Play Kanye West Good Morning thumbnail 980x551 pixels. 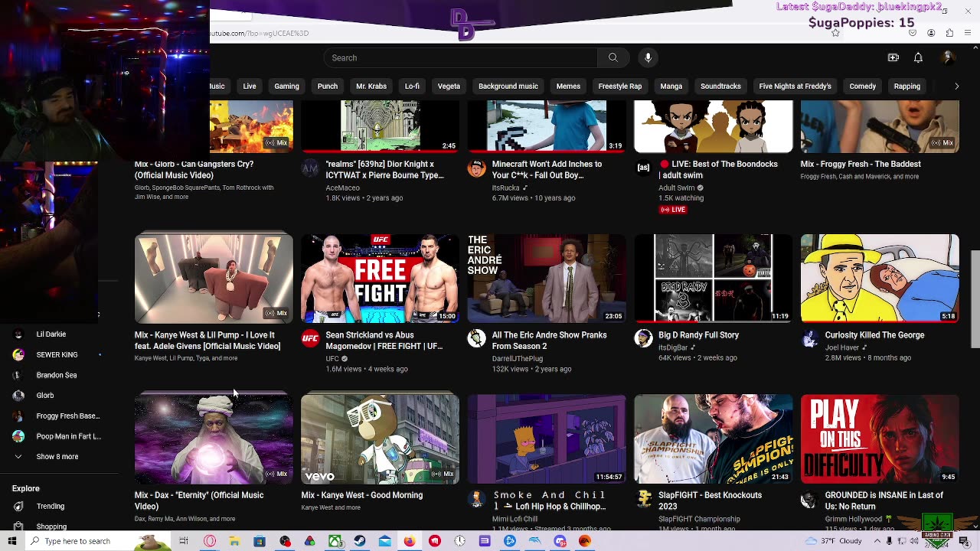[380, 439]
